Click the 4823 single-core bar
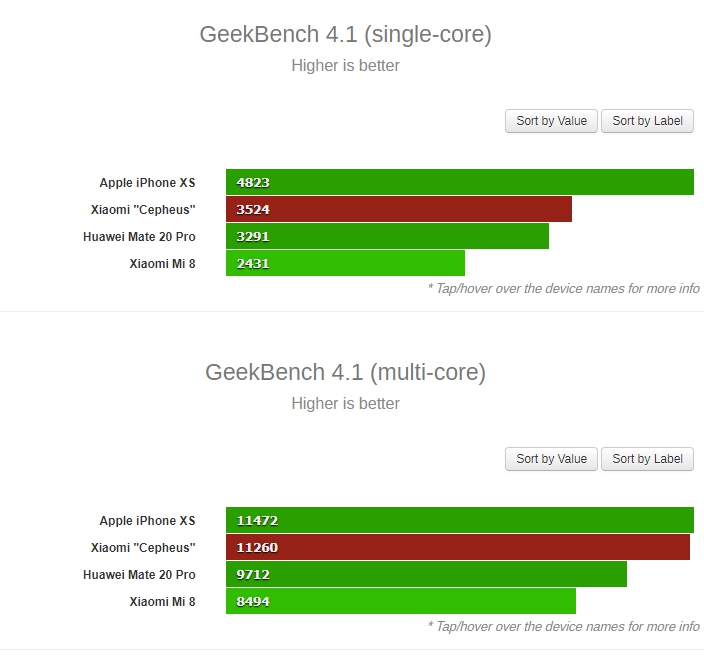This screenshot has height=655, width=704. (460, 182)
